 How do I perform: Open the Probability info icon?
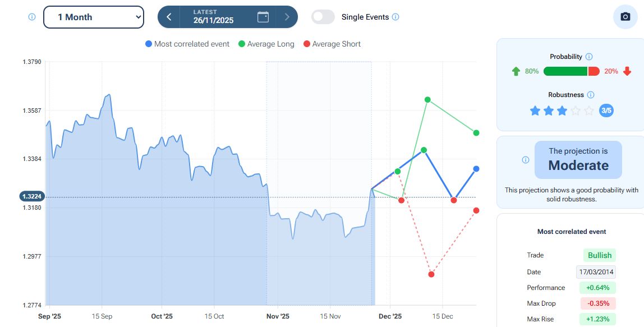tap(588, 57)
